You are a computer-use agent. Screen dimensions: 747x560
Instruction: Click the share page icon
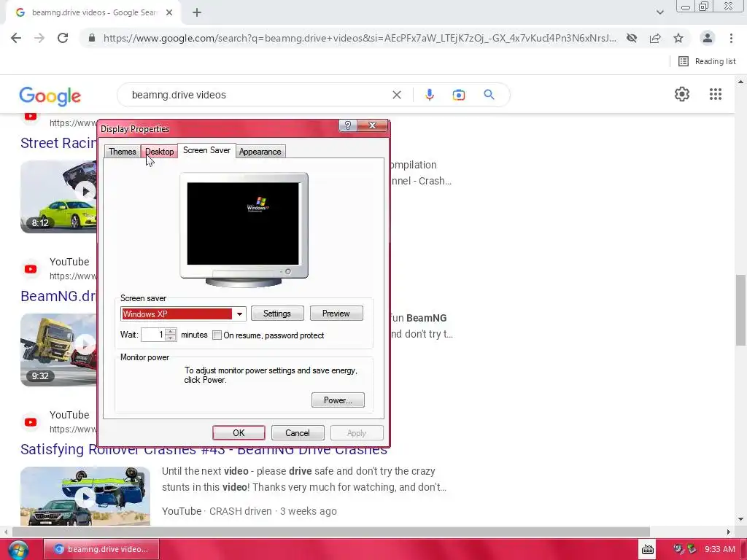pos(655,38)
